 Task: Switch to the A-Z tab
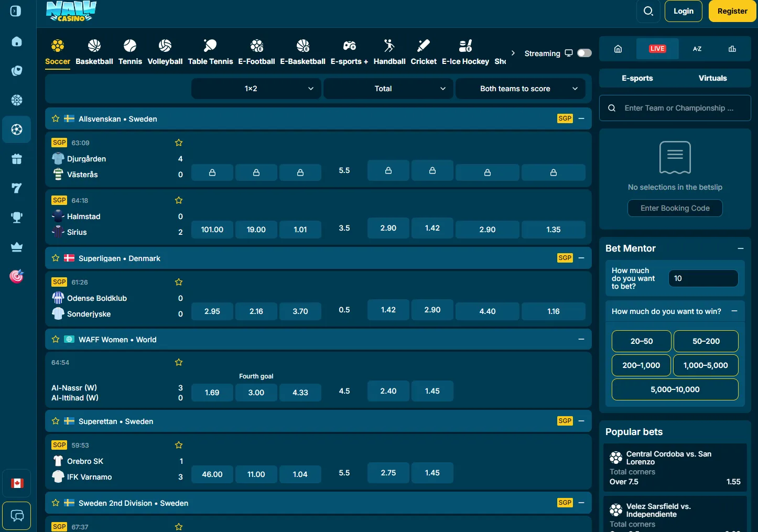pyautogui.click(x=697, y=49)
